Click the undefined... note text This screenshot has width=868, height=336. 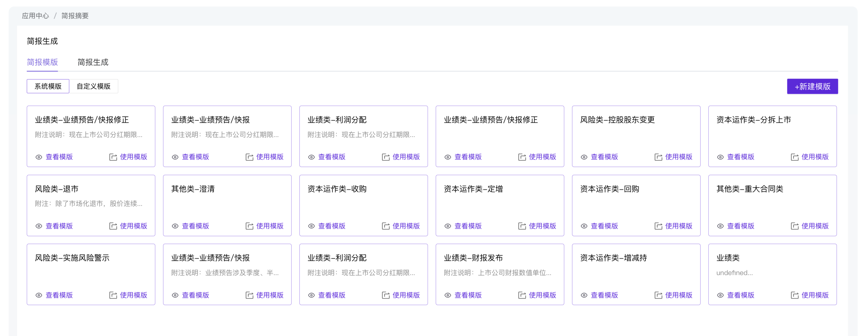[735, 273]
